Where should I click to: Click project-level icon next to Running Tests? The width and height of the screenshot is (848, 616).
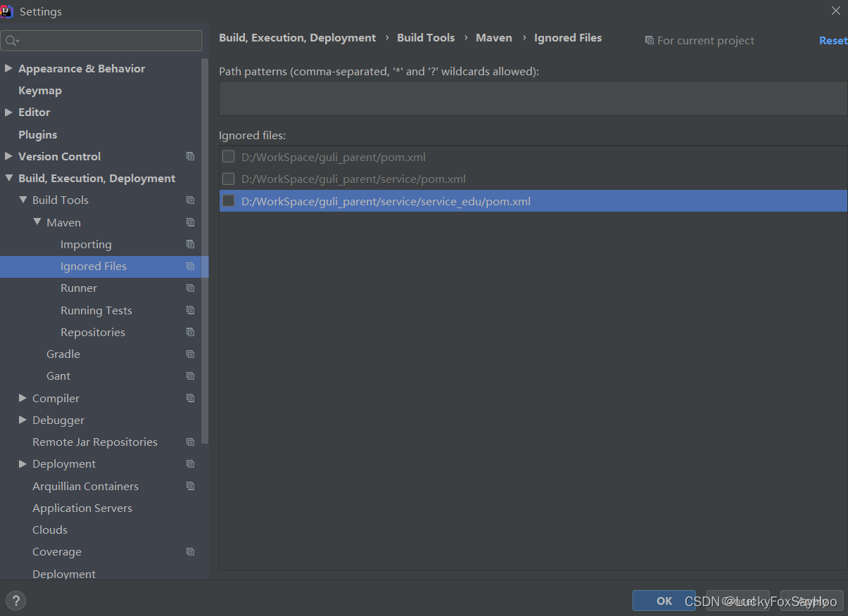190,310
